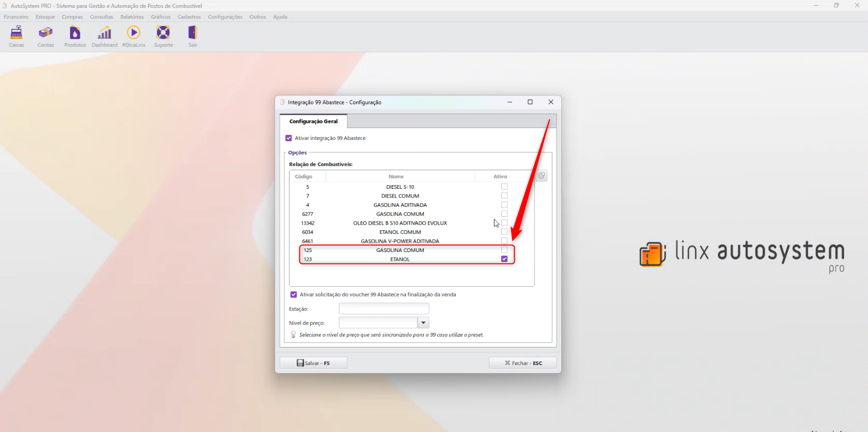This screenshot has width=868, height=432.
Task: Select the code 6277 cell
Action: click(308, 214)
